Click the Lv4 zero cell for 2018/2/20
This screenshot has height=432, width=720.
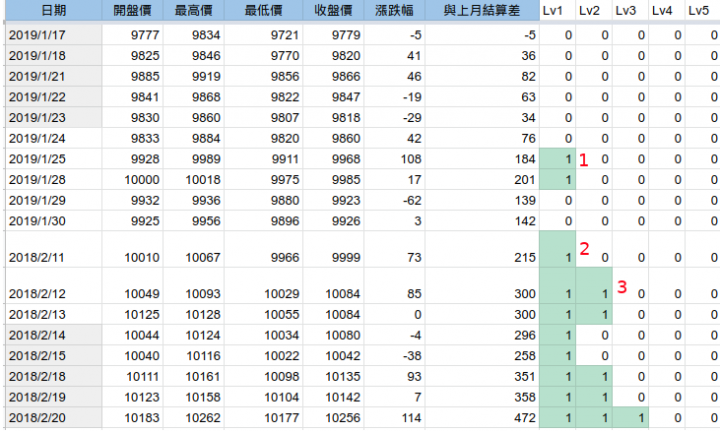click(x=667, y=418)
